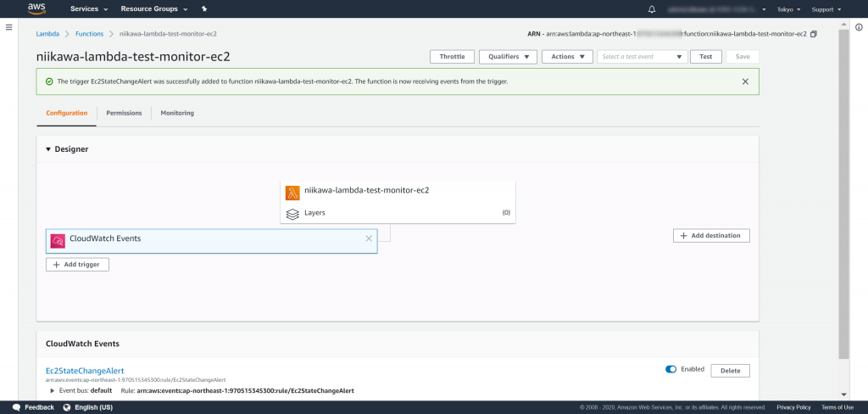868x414 pixels.
Task: Click the niikawa-lambda-test-monitor-ec2 page heading
Action: tap(133, 57)
